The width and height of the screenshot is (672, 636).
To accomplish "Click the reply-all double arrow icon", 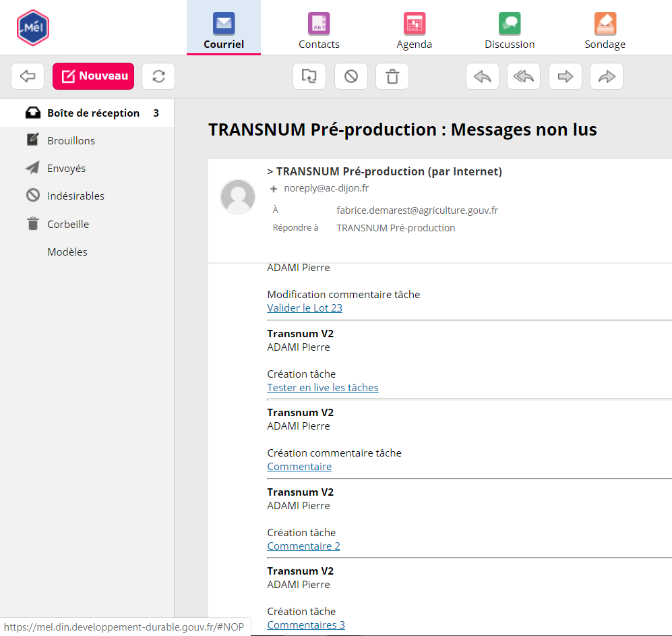I will [x=524, y=76].
